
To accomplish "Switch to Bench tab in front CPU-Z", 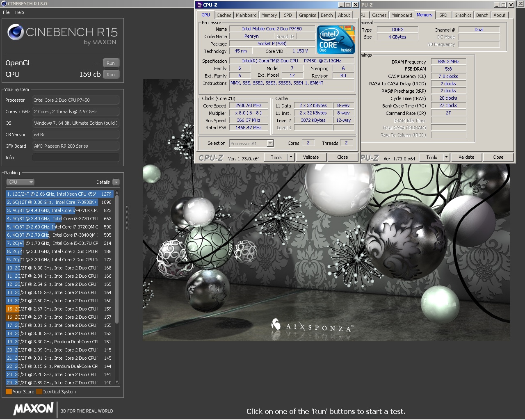I will pyautogui.click(x=327, y=15).
